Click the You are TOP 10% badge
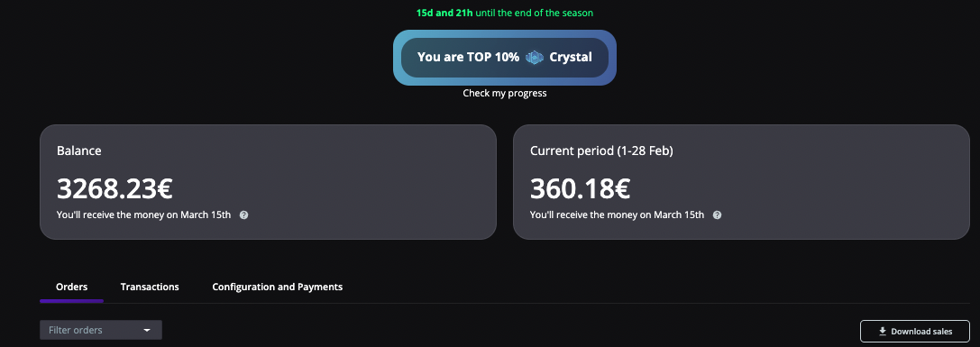Screen dimensions: 980x347 pyautogui.click(x=504, y=58)
